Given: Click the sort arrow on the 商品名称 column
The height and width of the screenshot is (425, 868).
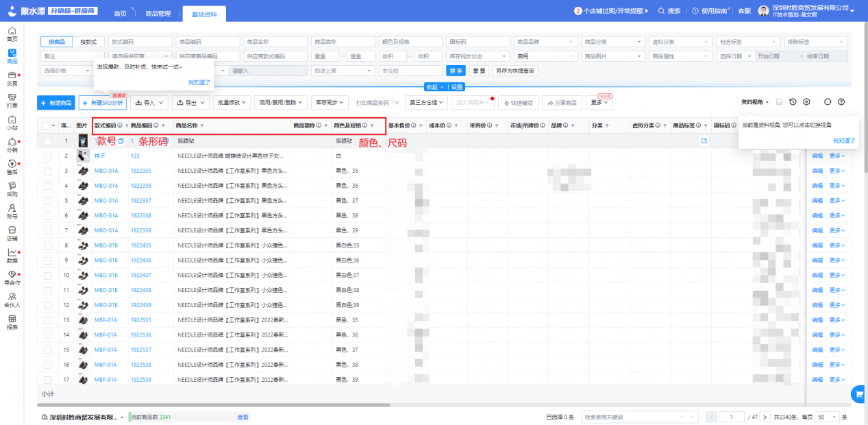Looking at the screenshot, I should tap(202, 126).
